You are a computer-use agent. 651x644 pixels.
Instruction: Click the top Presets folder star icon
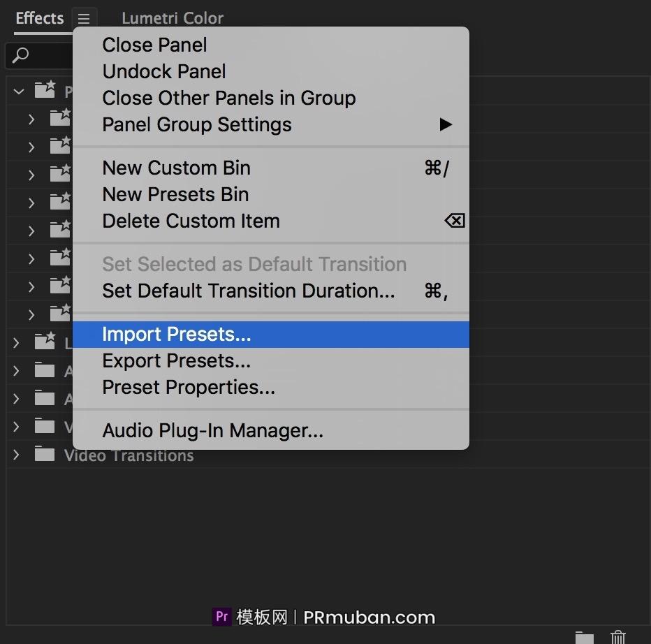(x=45, y=91)
